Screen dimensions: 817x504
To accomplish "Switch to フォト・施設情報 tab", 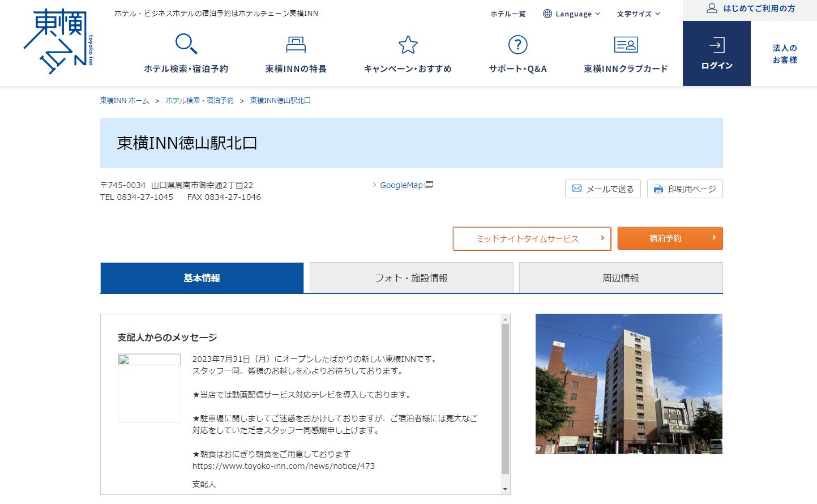I will click(x=412, y=278).
